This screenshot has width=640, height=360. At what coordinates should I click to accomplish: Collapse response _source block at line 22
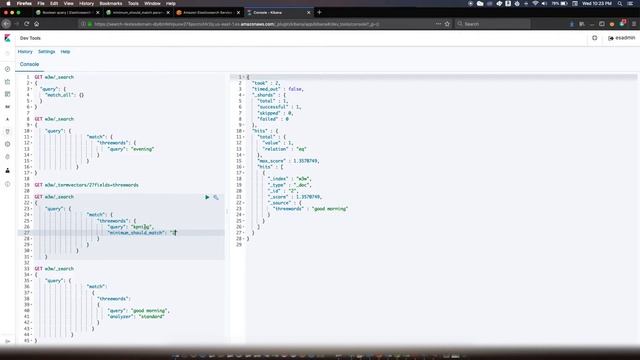click(x=244, y=203)
